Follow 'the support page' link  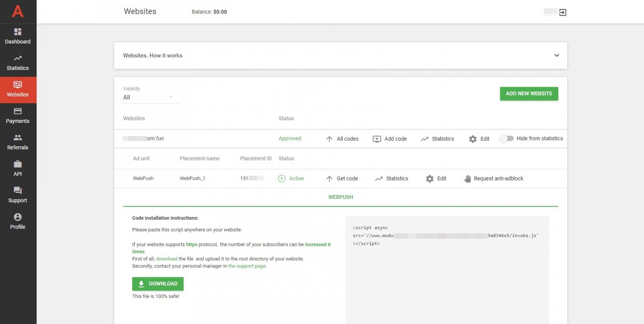tap(247, 266)
